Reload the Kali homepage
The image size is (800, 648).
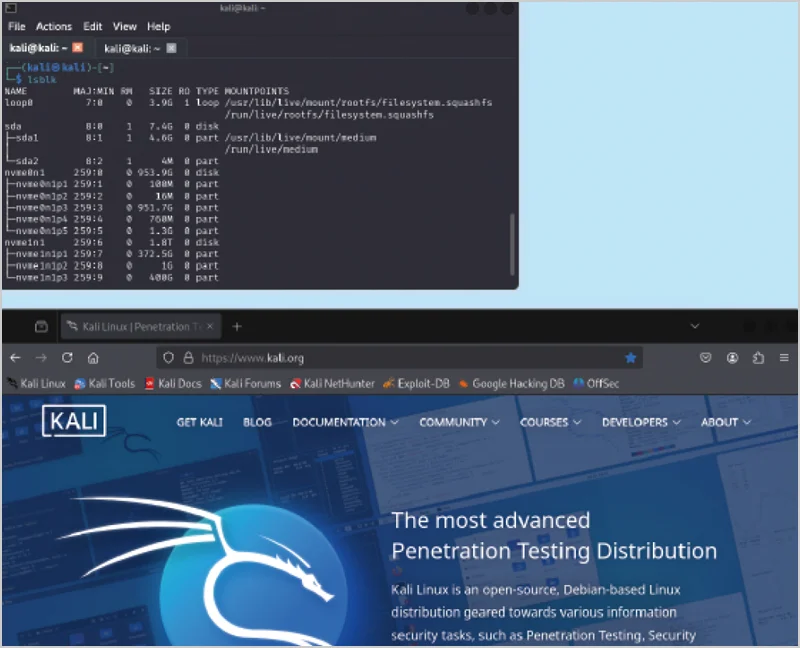click(67, 357)
